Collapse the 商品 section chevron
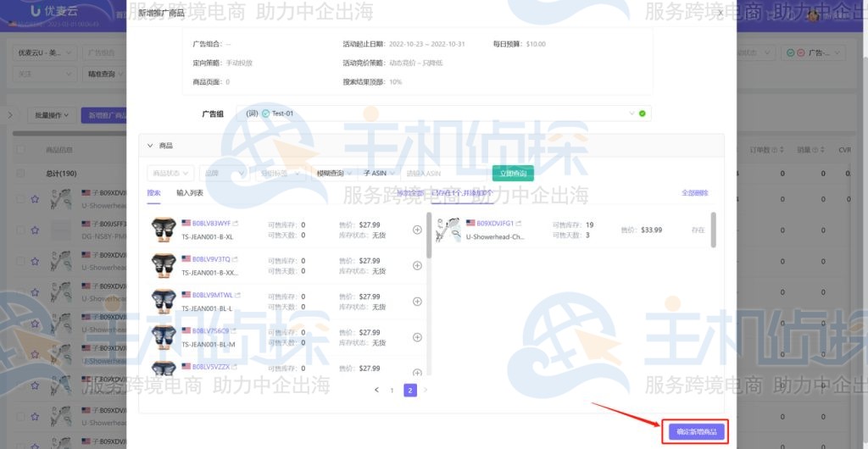This screenshot has height=449, width=868. (150, 146)
